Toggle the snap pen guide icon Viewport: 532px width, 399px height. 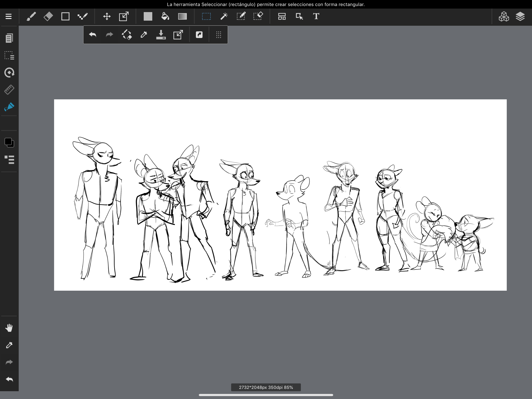click(9, 107)
